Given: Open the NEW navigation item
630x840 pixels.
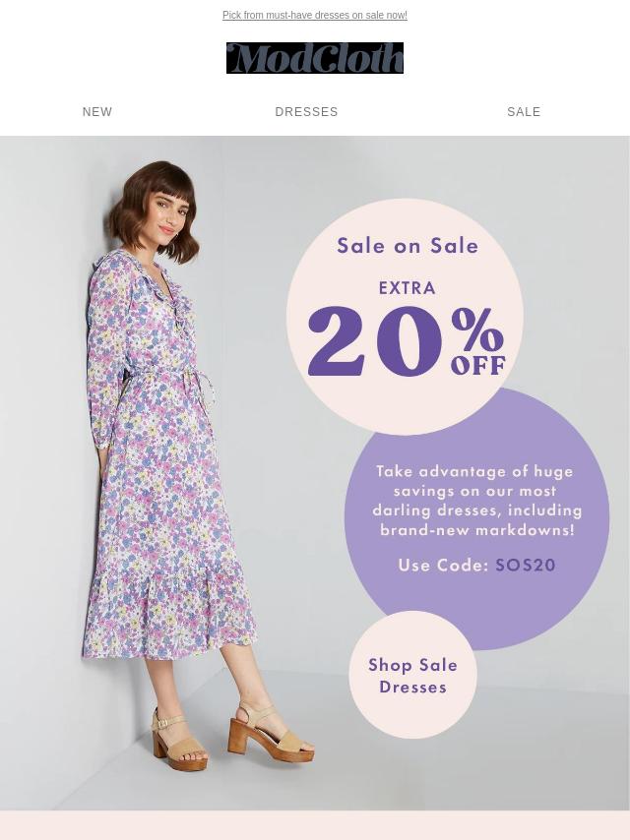Looking at the screenshot, I should click(97, 112).
